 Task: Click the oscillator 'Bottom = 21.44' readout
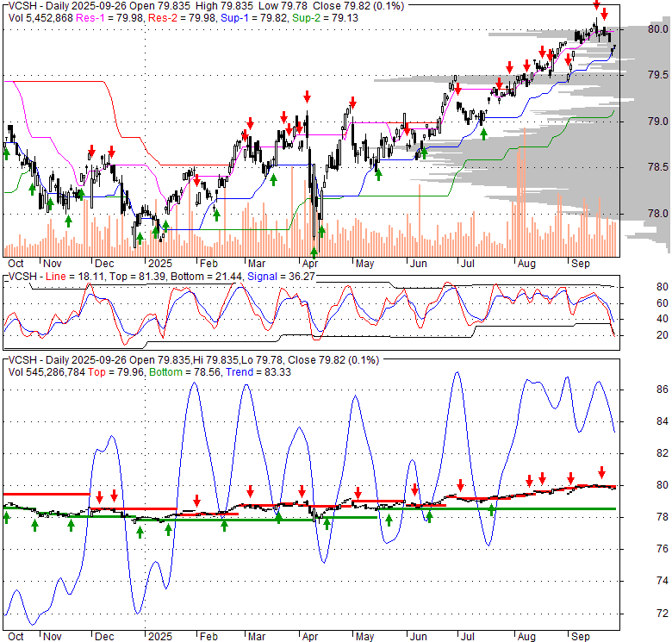click(x=206, y=277)
